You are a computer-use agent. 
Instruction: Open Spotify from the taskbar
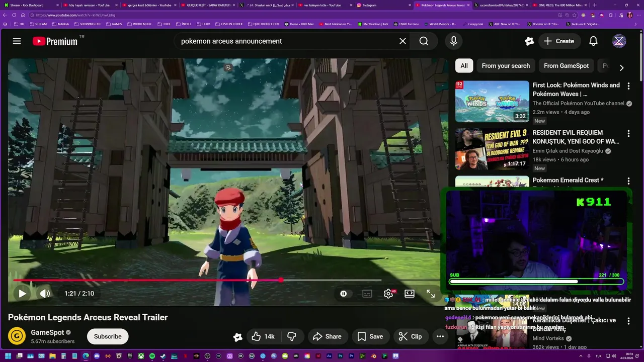tap(152, 356)
